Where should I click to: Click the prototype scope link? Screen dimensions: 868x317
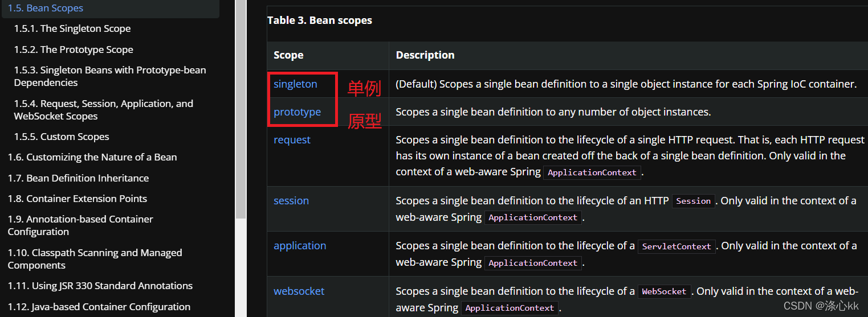tap(297, 112)
